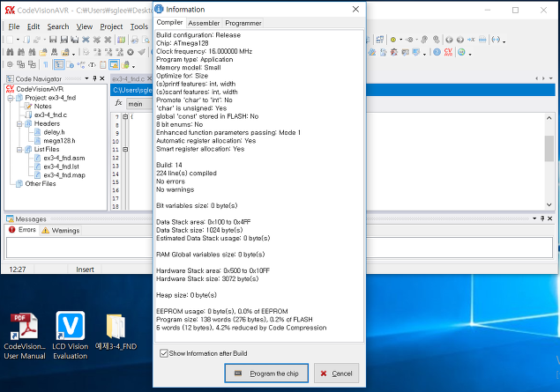Select the Compiler tab in Information dialog
This screenshot has height=392, width=560.
click(169, 23)
